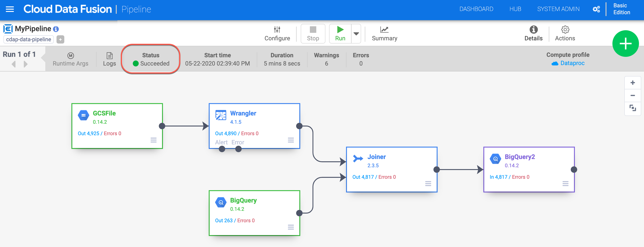
Task: View Runtime Args for this run
Action: point(70,59)
